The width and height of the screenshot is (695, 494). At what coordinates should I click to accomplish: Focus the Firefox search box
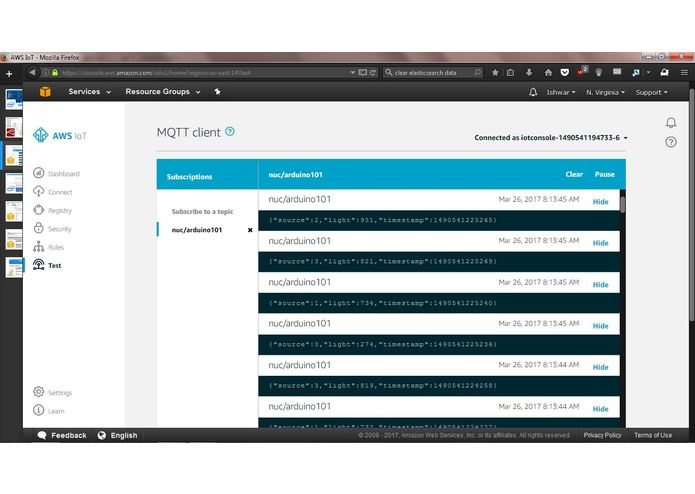433,72
